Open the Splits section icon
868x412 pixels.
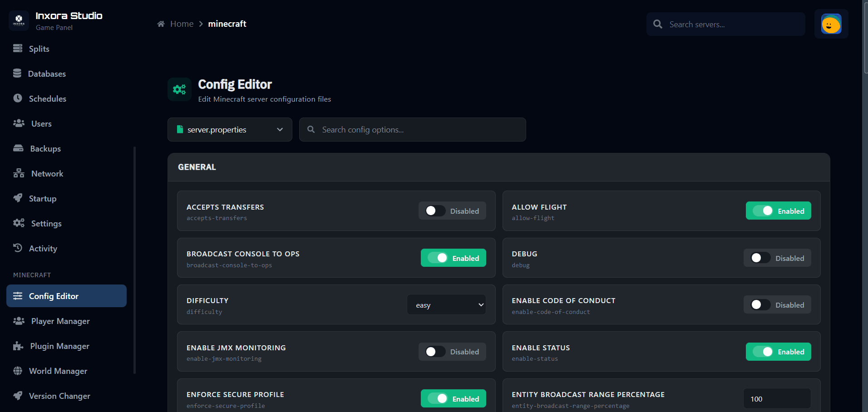(18, 48)
